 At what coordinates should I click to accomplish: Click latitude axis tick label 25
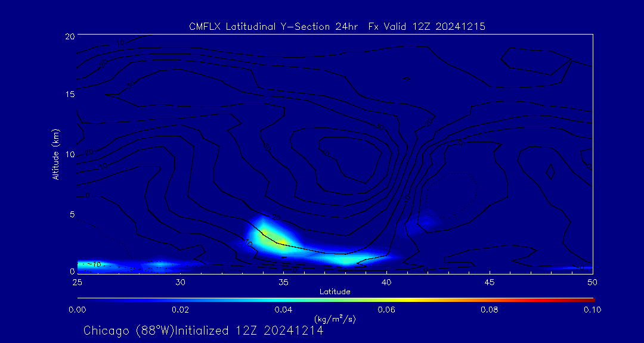pos(77,282)
